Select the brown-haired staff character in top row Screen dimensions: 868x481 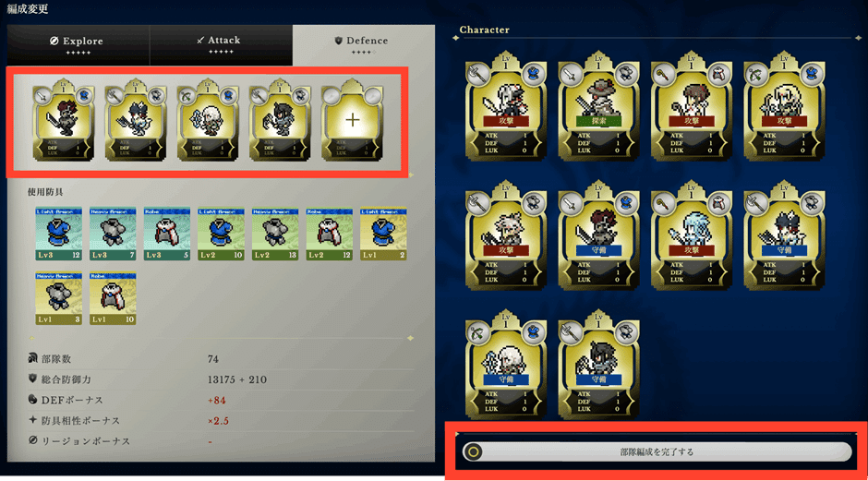click(x=692, y=106)
